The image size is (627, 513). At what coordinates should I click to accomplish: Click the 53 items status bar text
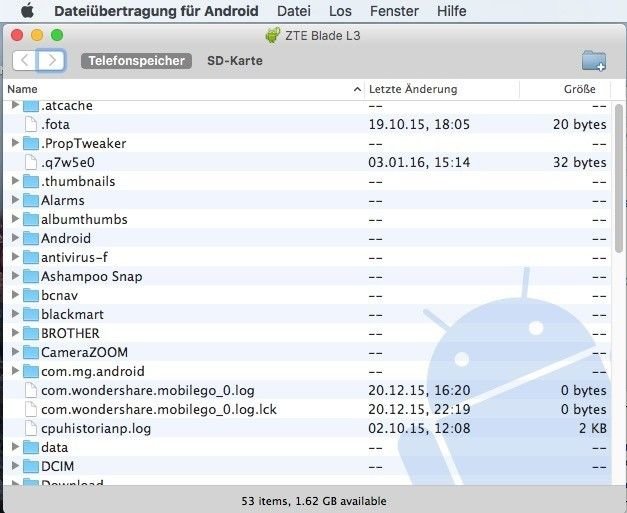click(x=314, y=501)
